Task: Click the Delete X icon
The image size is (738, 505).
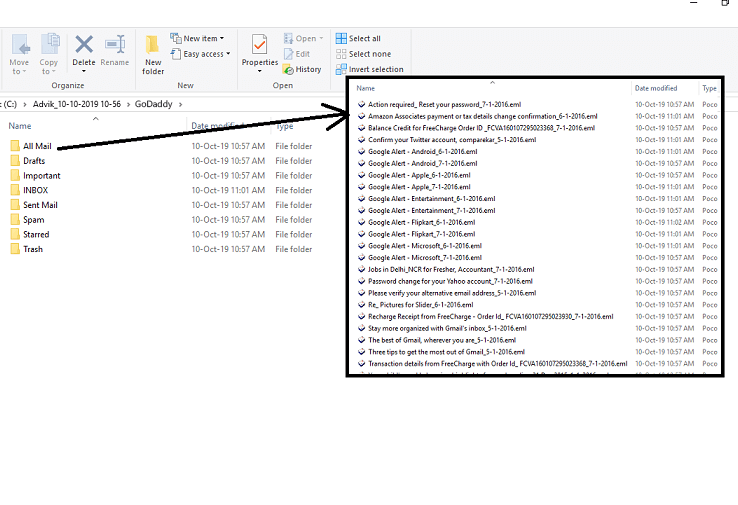Action: [x=84, y=44]
